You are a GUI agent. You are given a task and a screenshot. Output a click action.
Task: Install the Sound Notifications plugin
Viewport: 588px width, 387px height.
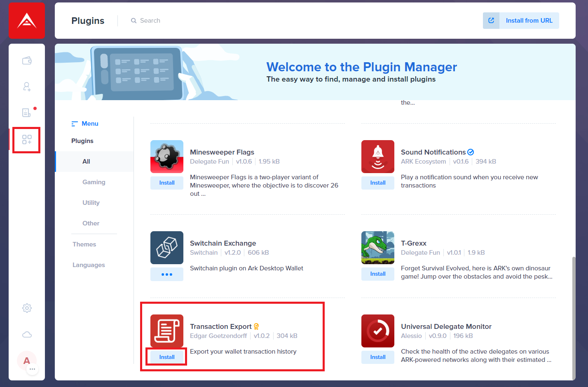[378, 183]
